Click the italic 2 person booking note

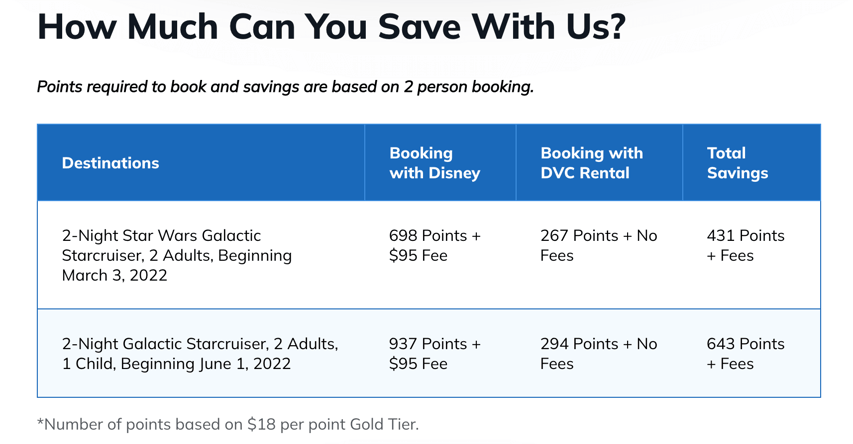pyautogui.click(x=285, y=87)
